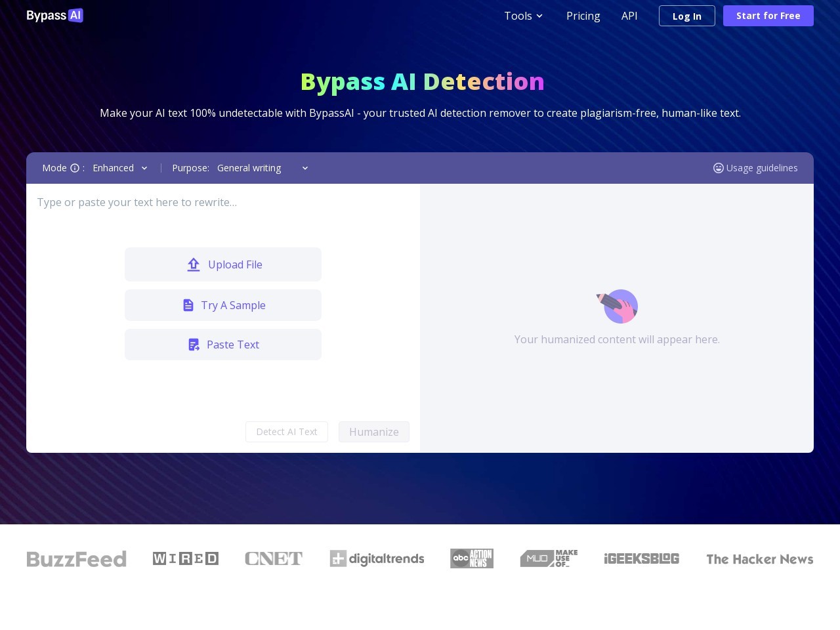Click the abc Action News logo
This screenshot has width=840, height=630.
pos(472,558)
